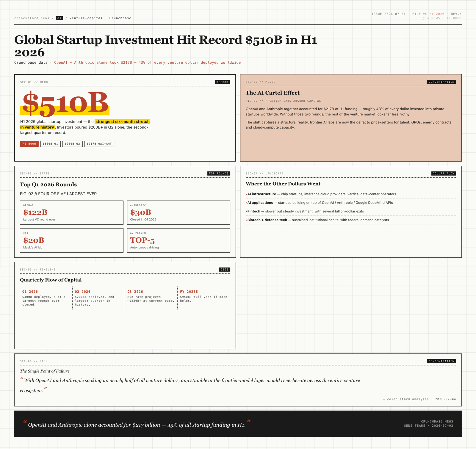The image size is (476, 449).
Task: Click CONCENTRATION badge in SEC·02 model panel
Action: (x=441, y=82)
